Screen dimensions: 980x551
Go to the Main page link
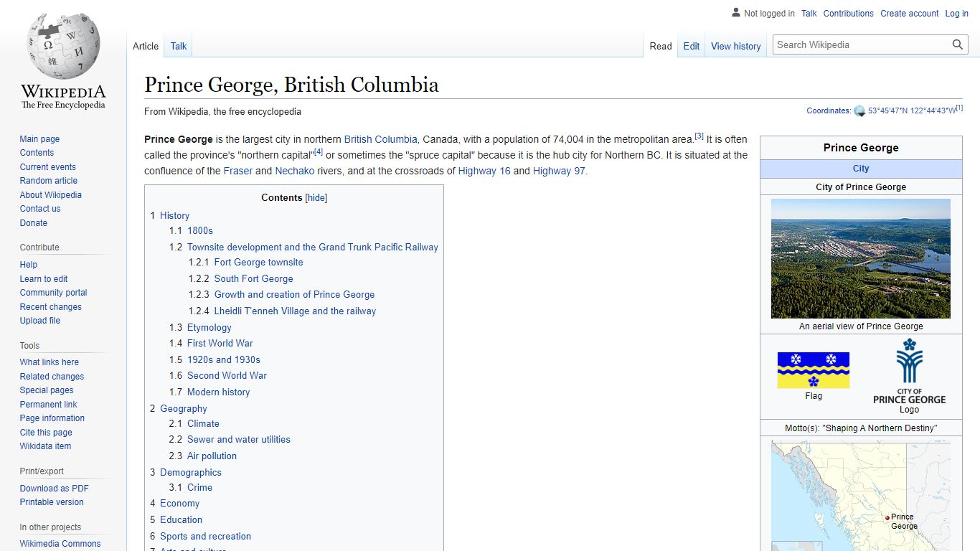(39, 139)
